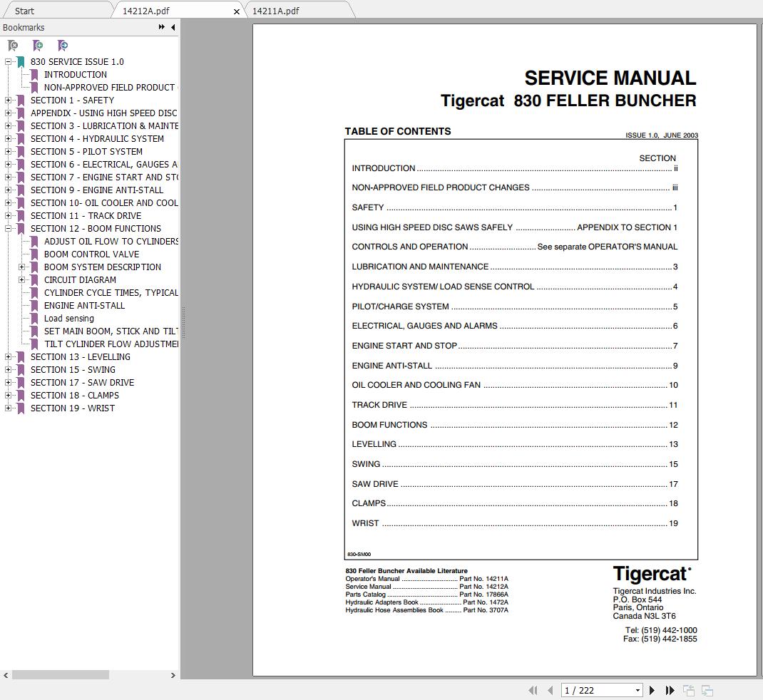The width and height of the screenshot is (763, 700).
Task: Select the INTRODUCTION bookmark
Action: pyautogui.click(x=76, y=74)
